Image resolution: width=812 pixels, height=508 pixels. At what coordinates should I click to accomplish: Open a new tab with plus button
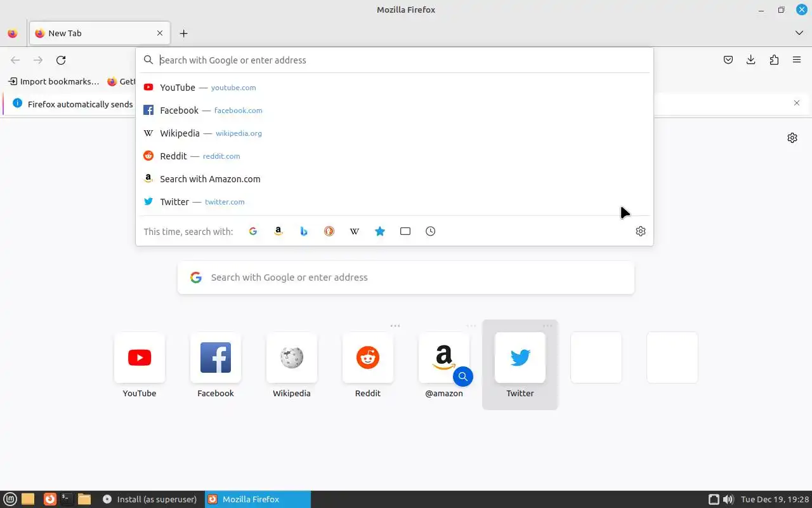click(183, 33)
